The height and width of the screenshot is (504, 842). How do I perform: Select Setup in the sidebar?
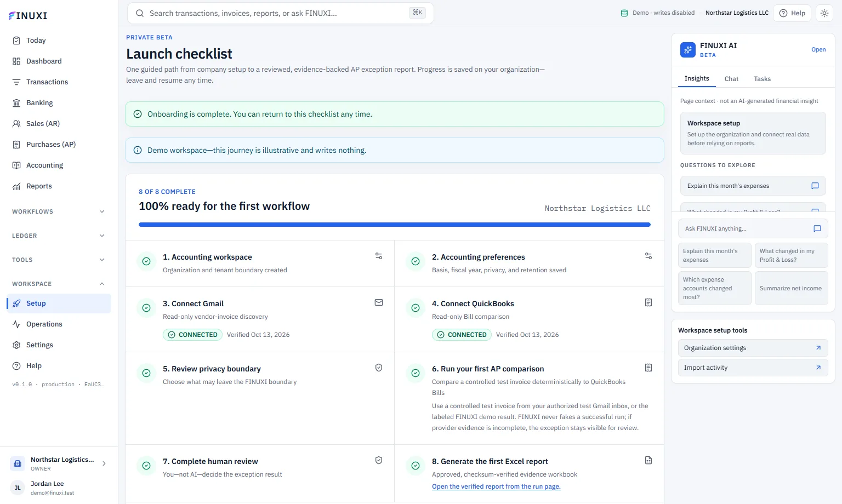pyautogui.click(x=59, y=303)
